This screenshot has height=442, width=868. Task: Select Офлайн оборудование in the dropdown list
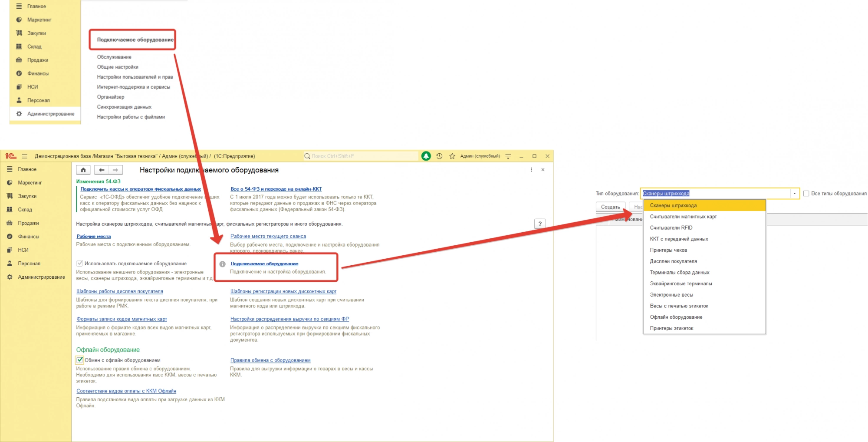(705, 317)
